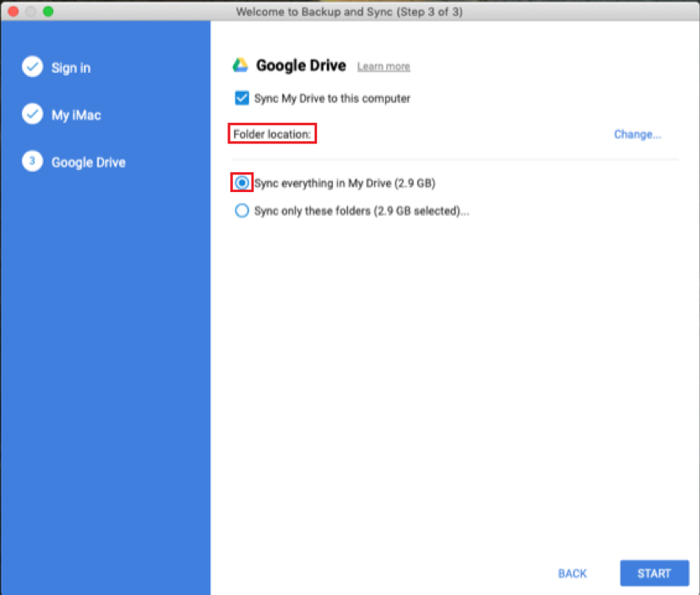The image size is (700, 595).
Task: Click the BACK button
Action: [x=572, y=573]
